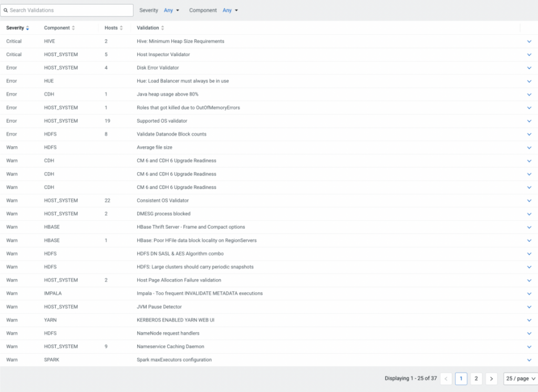The width and height of the screenshot is (538, 392).
Task: Open the Severity filter dropdown
Action: 171,10
